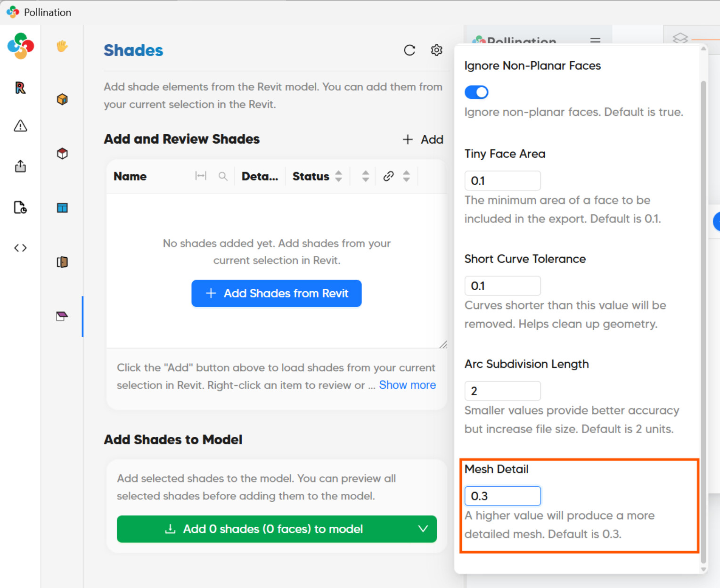This screenshot has width=720, height=588.
Task: Switch to the door icon tab
Action: click(x=62, y=262)
